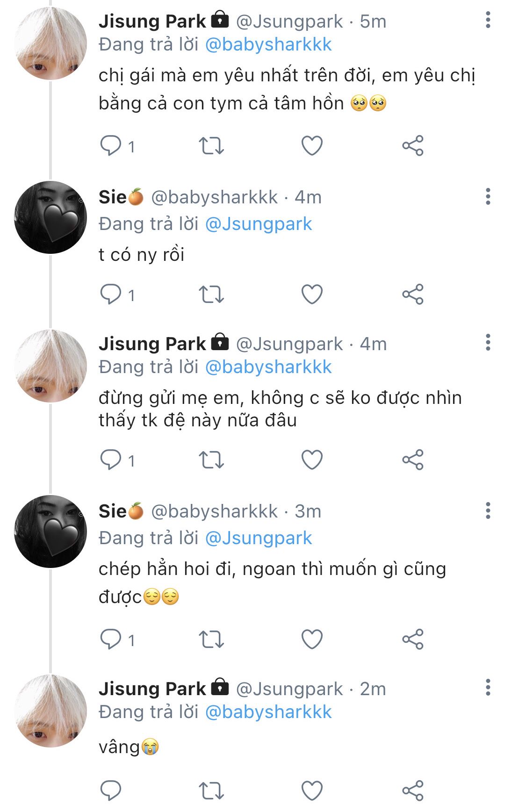This screenshot has height=812, width=526.
Task: Open Sie's avatar on the 4m tweet
Action: click(x=50, y=217)
